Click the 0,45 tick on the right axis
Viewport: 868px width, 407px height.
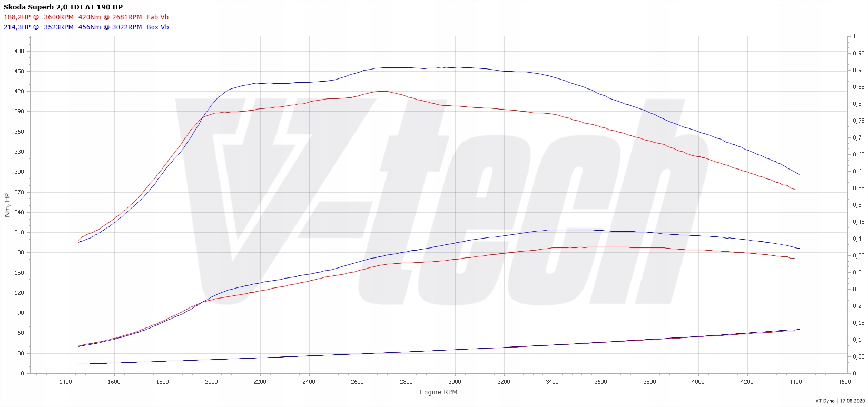(859, 222)
